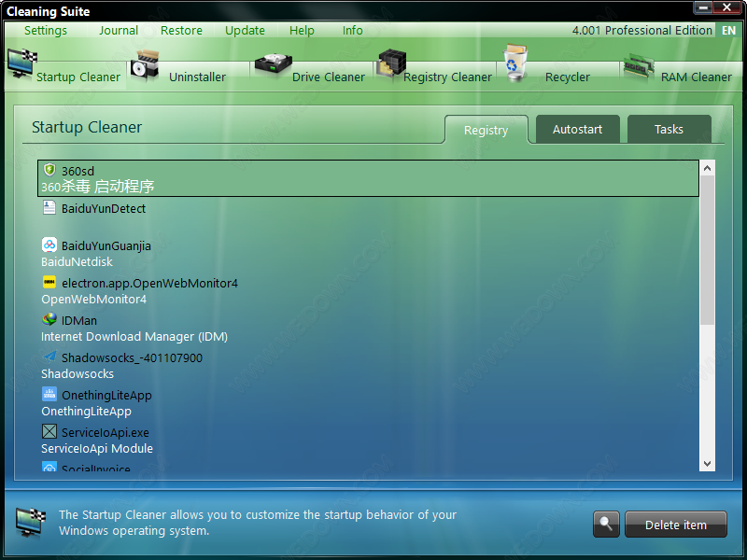
Task: Select the Drive Cleaner hard disk icon
Action: 273,67
